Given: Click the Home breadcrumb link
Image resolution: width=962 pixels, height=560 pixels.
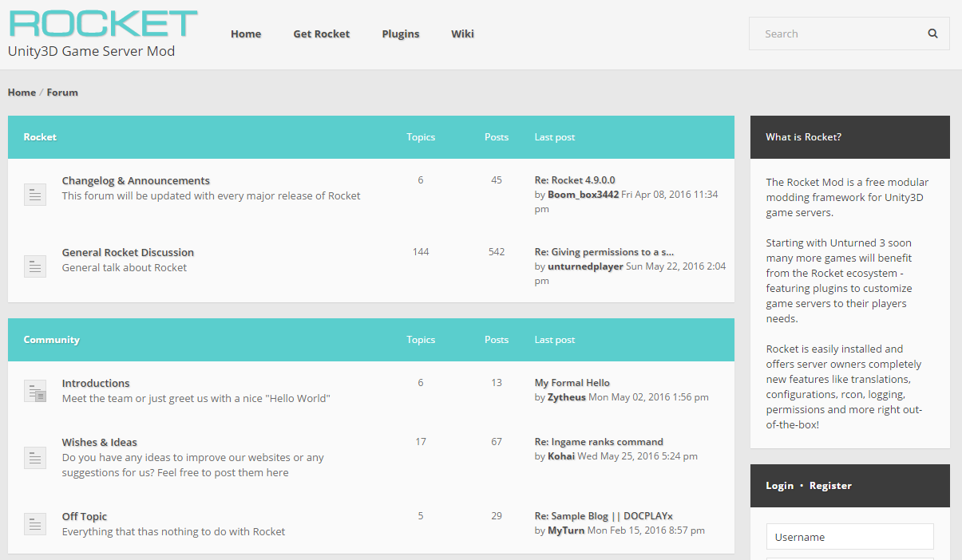Looking at the screenshot, I should pyautogui.click(x=22, y=93).
